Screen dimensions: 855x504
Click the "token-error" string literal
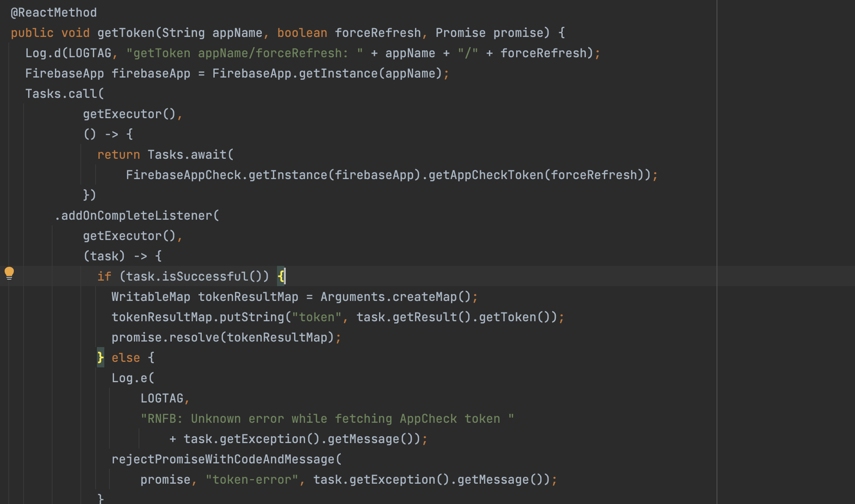click(x=252, y=480)
